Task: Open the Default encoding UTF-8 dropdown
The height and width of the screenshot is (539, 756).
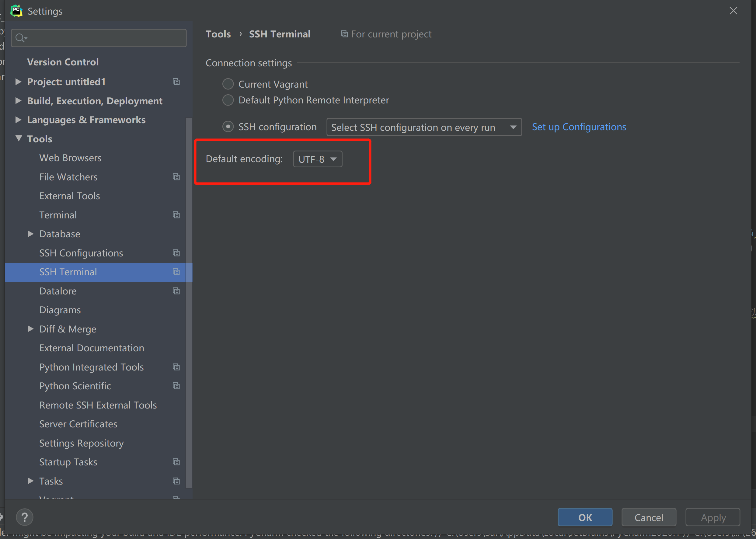Action: (318, 159)
